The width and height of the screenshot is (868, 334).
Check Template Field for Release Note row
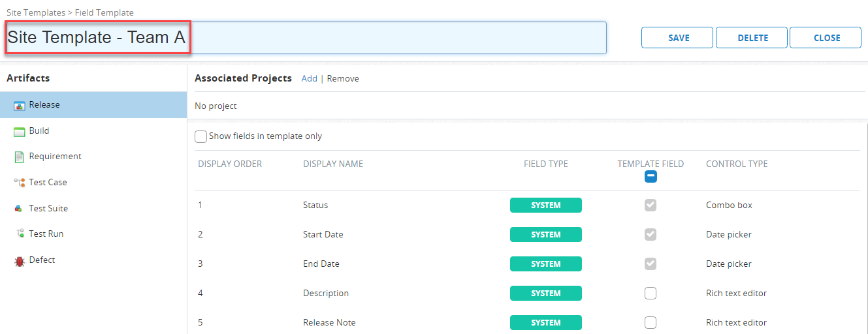[651, 323]
